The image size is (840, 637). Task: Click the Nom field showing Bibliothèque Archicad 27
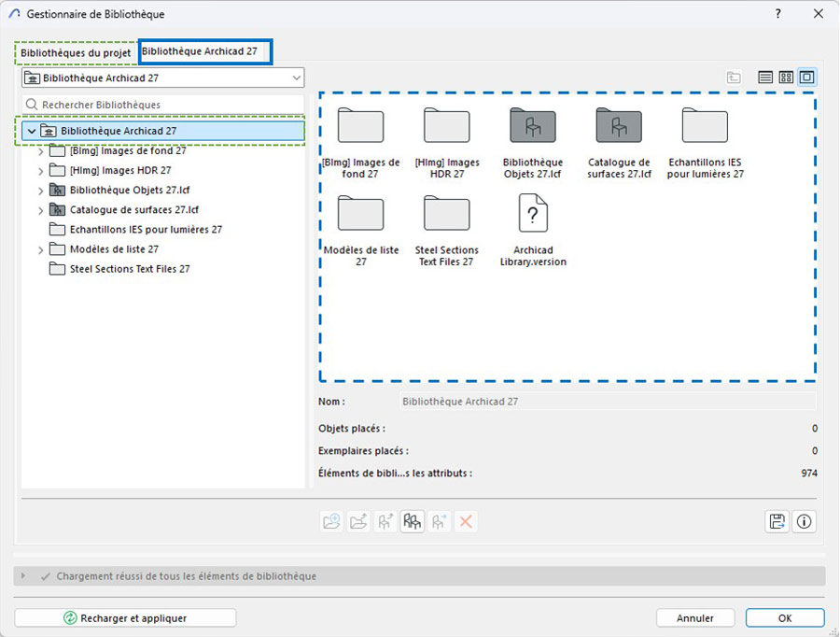pos(608,401)
